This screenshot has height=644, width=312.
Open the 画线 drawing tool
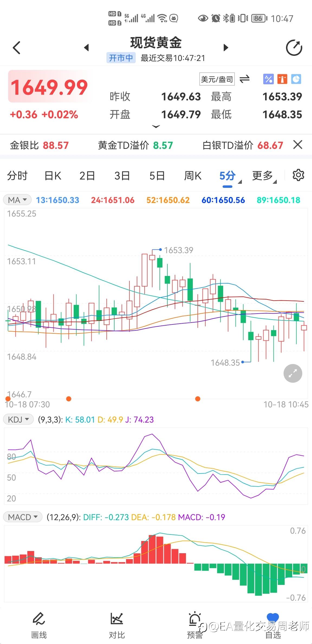(x=39, y=625)
